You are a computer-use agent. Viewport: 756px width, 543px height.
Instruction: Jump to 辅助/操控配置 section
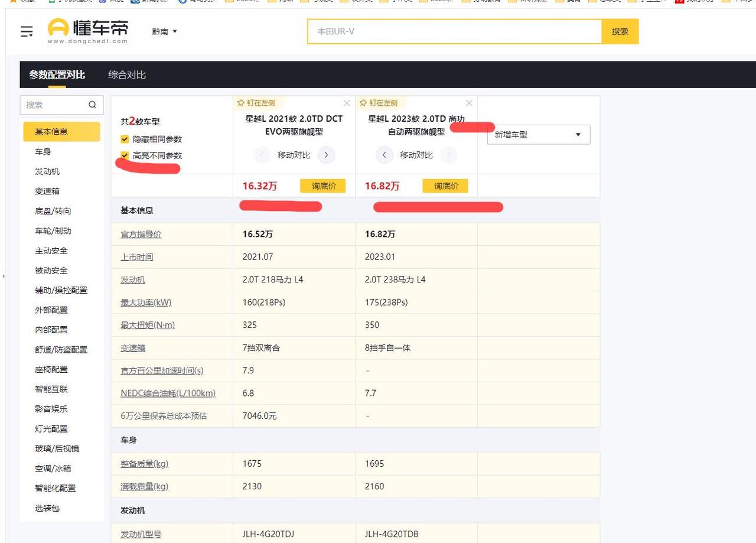click(61, 290)
